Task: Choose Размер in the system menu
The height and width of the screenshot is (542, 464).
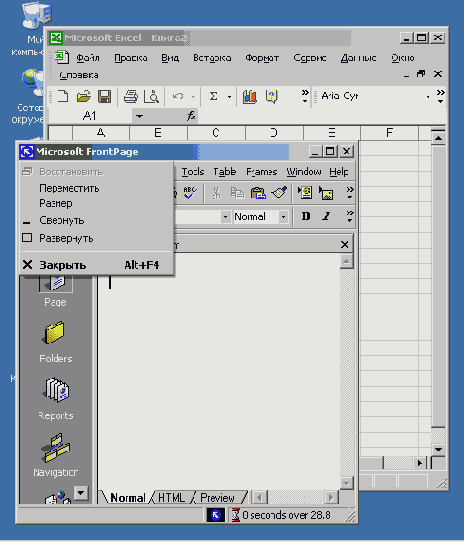Action: [97, 203]
